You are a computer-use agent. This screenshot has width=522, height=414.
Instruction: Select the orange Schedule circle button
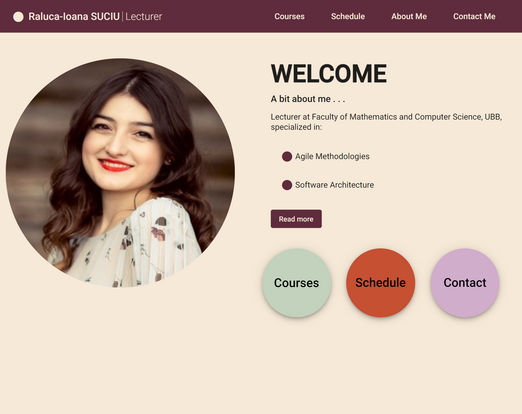pos(381,283)
